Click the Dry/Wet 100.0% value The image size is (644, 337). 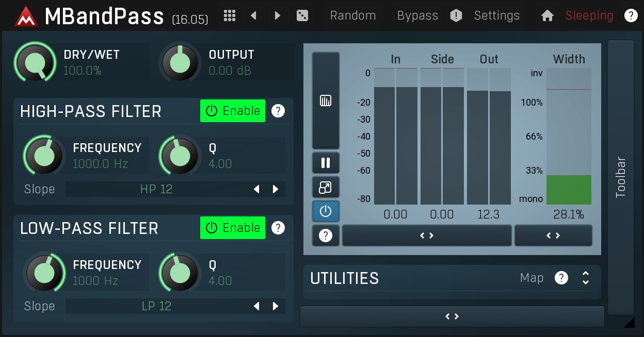pyautogui.click(x=83, y=71)
